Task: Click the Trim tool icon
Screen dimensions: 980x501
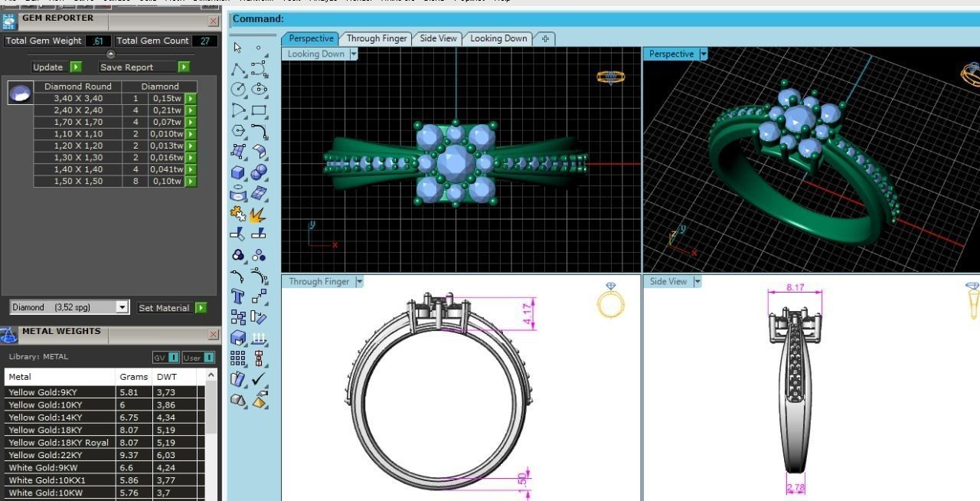Action: 238,234
